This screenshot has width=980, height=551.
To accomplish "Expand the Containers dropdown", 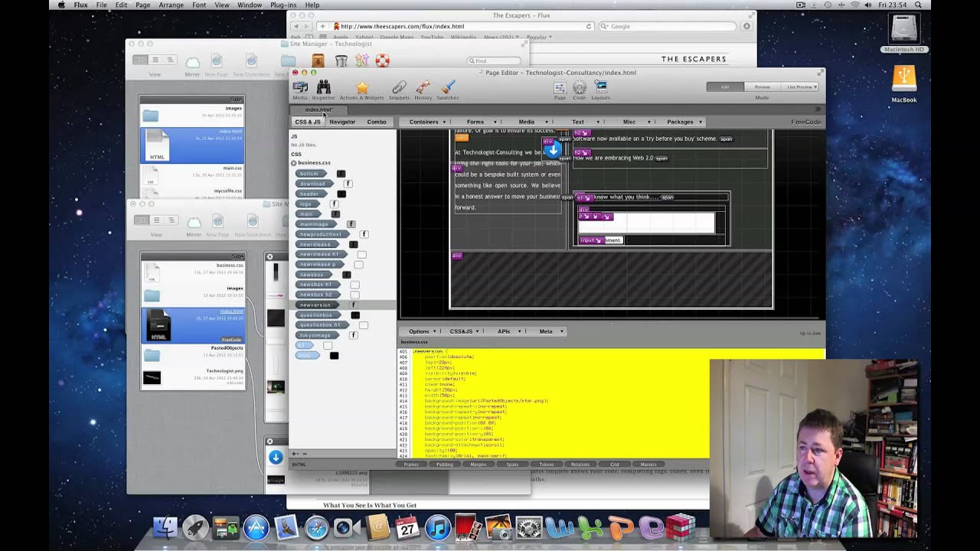I will [427, 122].
